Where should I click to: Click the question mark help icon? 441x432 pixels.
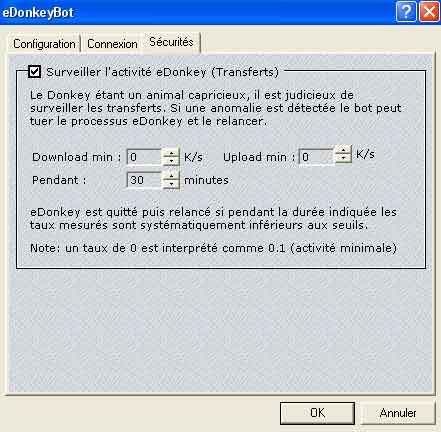click(x=406, y=12)
